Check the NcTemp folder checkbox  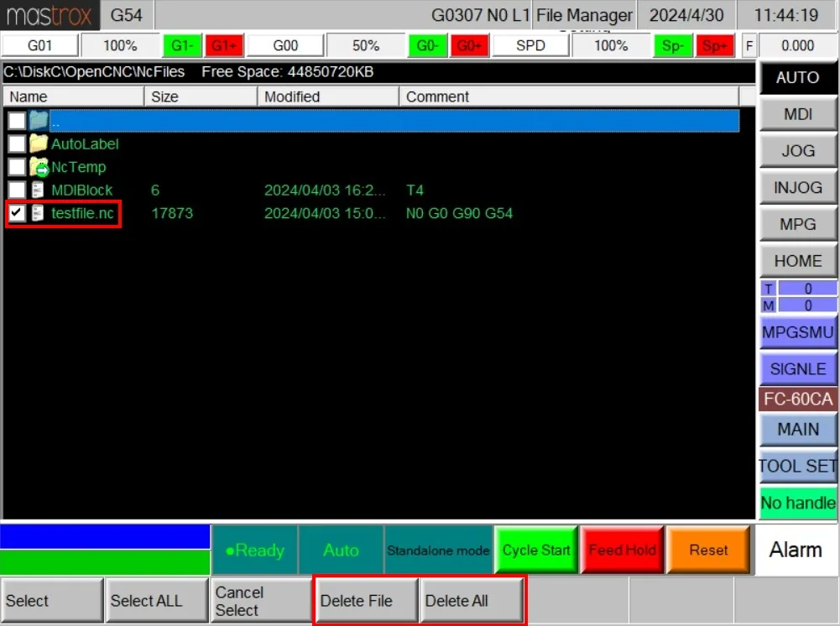tap(17, 167)
